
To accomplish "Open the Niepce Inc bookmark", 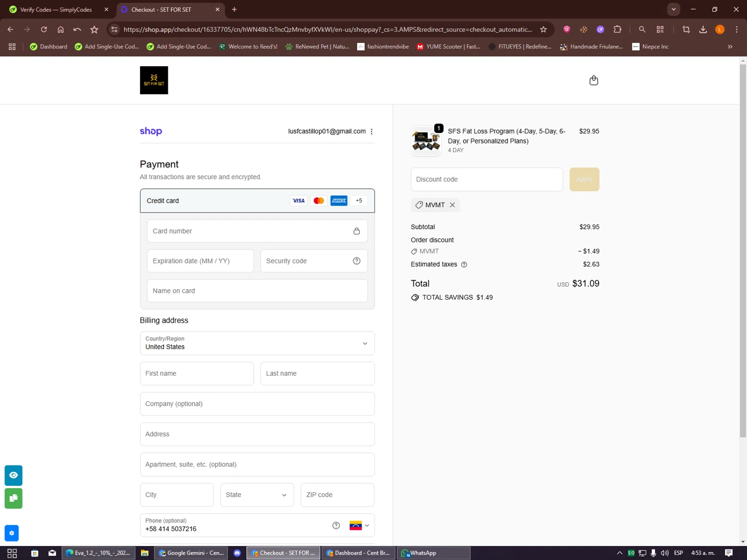I will (x=650, y=47).
